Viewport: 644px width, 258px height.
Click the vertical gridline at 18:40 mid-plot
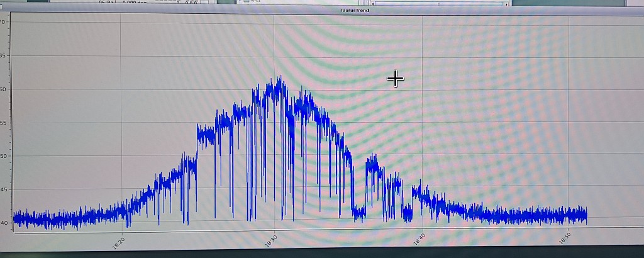tap(422, 126)
